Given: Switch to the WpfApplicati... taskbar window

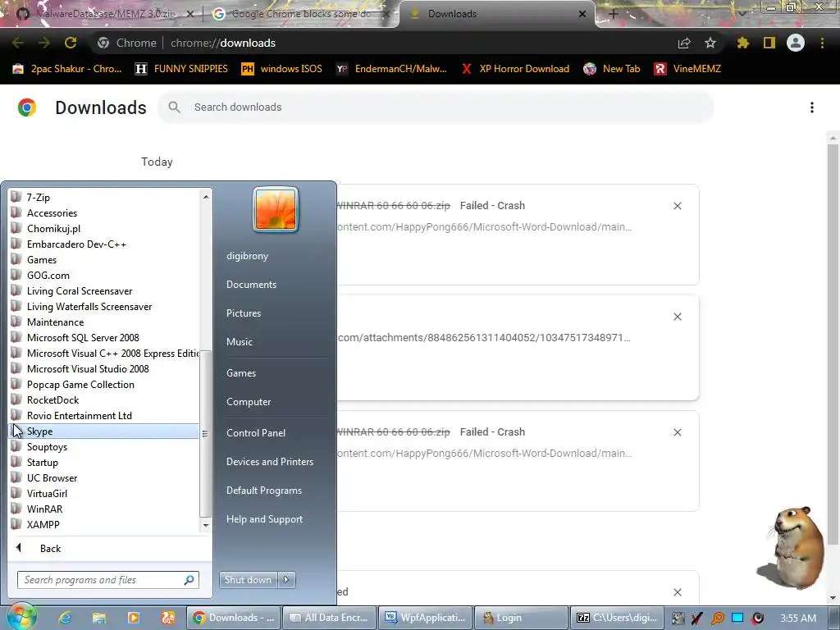Looking at the screenshot, I should coord(426,618).
